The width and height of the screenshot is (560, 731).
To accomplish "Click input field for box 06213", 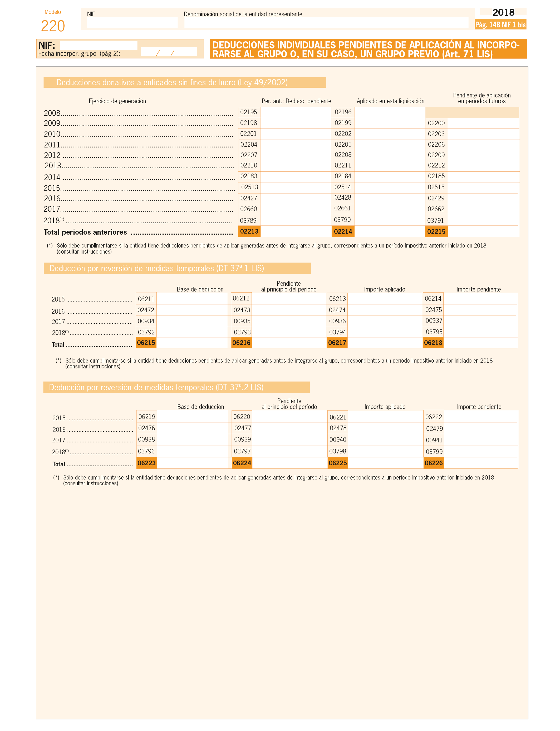I will [385, 299].
